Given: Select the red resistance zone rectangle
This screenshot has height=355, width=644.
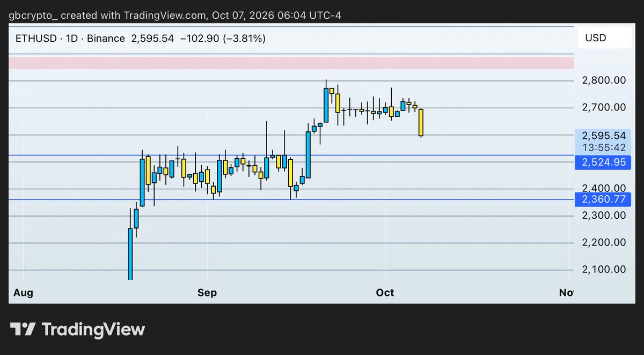Looking at the screenshot, I should point(291,63).
